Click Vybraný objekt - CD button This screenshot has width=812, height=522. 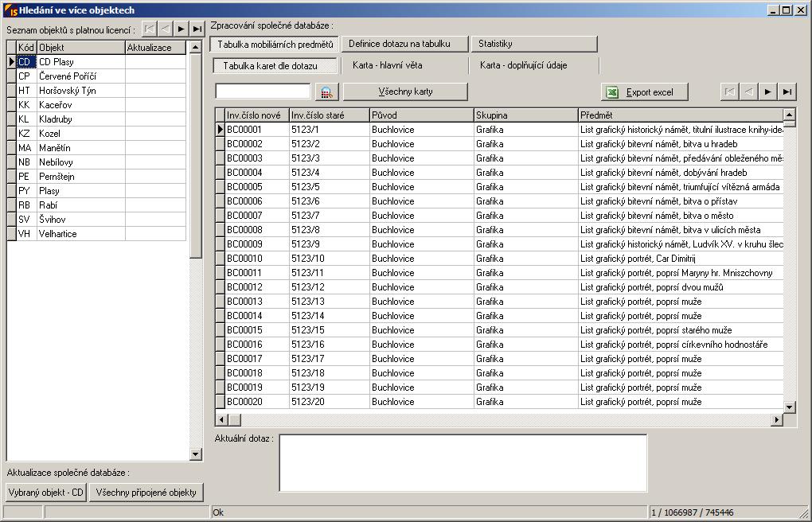(x=46, y=493)
